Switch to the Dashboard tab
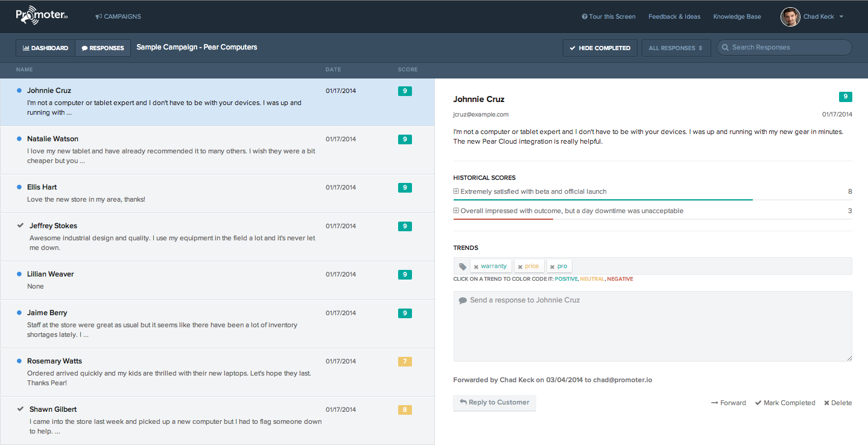Viewport: 868px width, 445px height. click(x=45, y=48)
